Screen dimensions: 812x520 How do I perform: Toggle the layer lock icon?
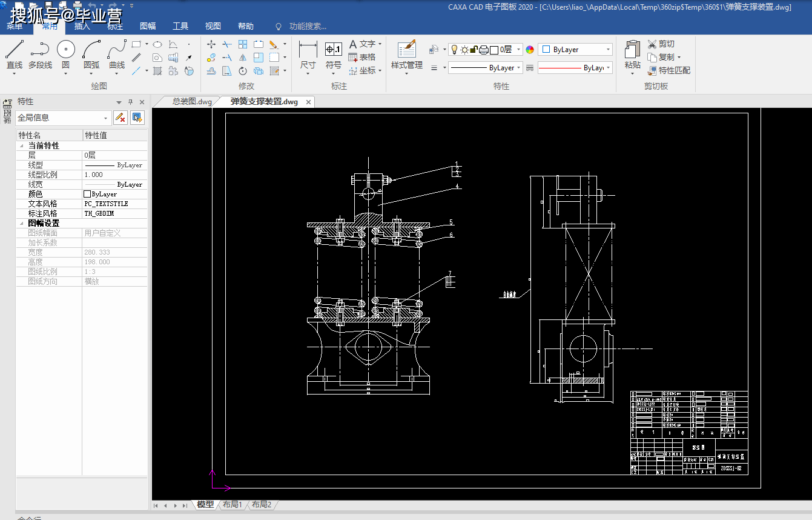point(474,50)
